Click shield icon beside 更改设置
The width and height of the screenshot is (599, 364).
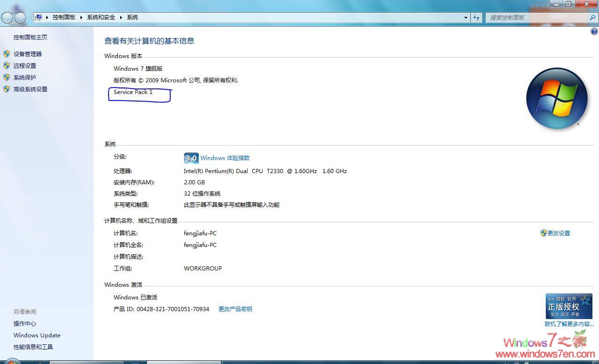pos(543,233)
